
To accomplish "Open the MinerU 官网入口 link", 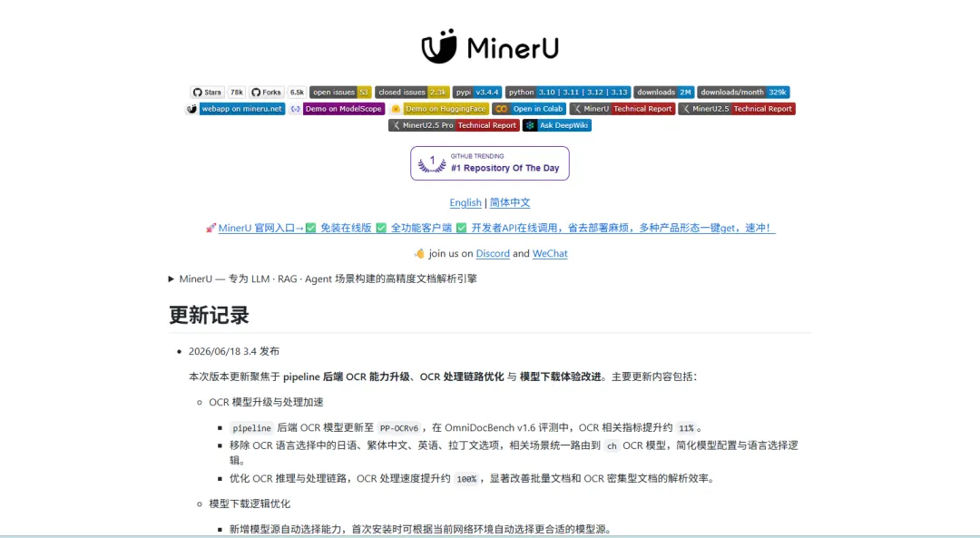I will coord(496,228).
